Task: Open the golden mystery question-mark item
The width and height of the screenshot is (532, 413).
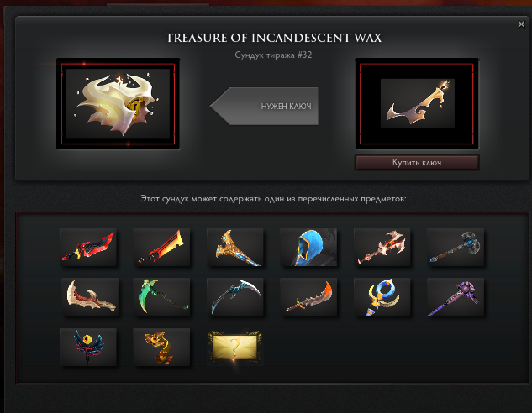Action: (235, 347)
